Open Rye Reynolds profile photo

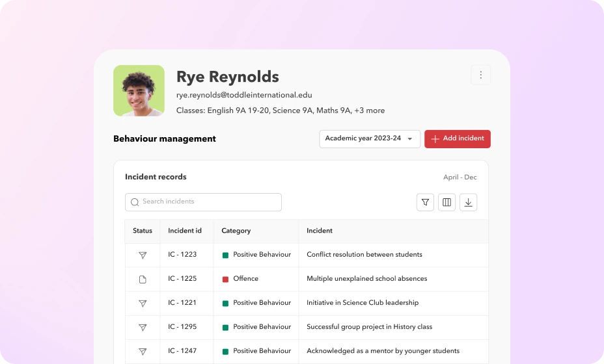(x=139, y=90)
